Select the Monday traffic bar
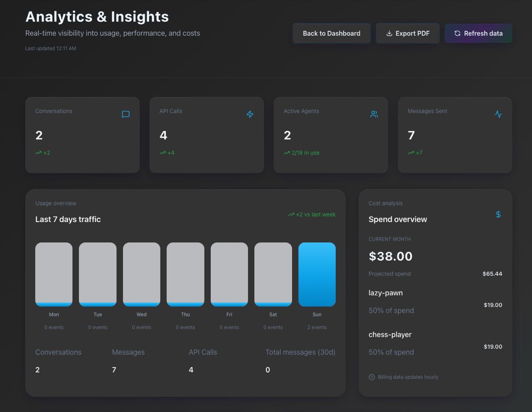The image size is (532, 412). pos(54,274)
